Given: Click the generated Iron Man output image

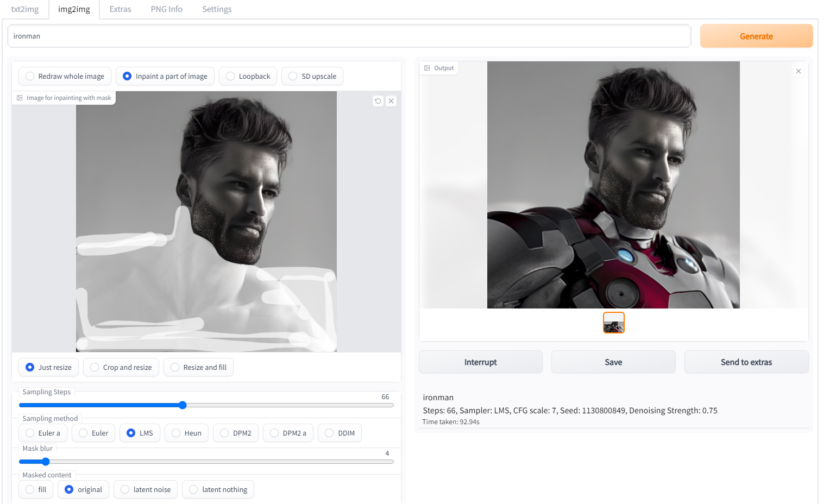Looking at the screenshot, I should click(613, 185).
